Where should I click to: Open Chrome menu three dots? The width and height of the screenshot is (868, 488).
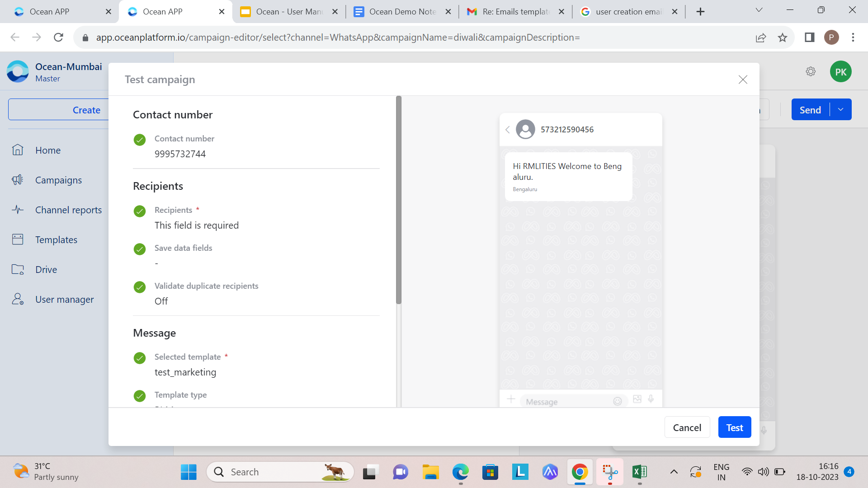[x=853, y=38]
